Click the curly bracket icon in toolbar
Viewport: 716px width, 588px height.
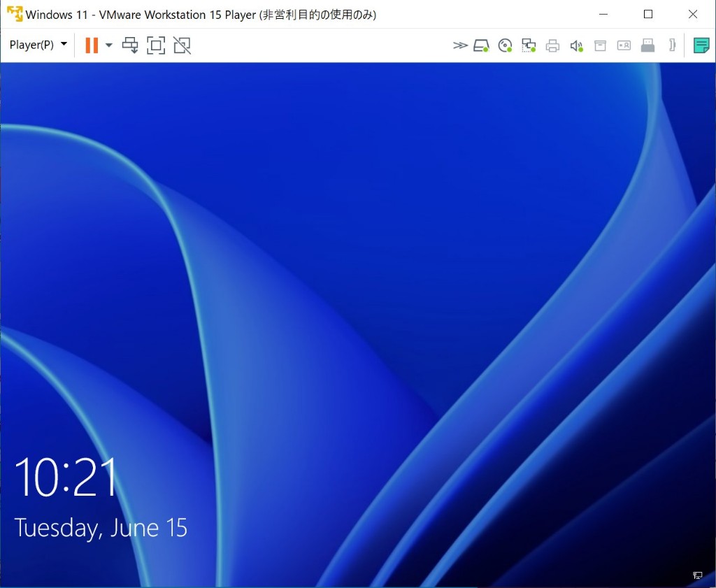pos(672,45)
